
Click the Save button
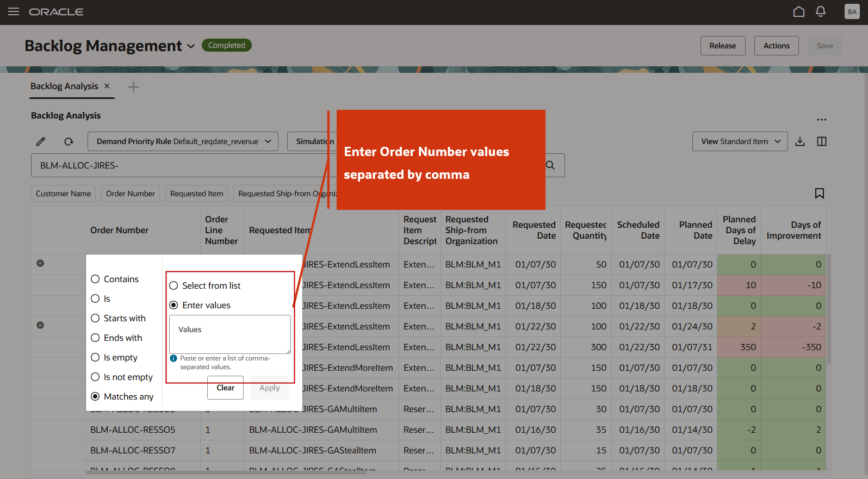(x=825, y=46)
